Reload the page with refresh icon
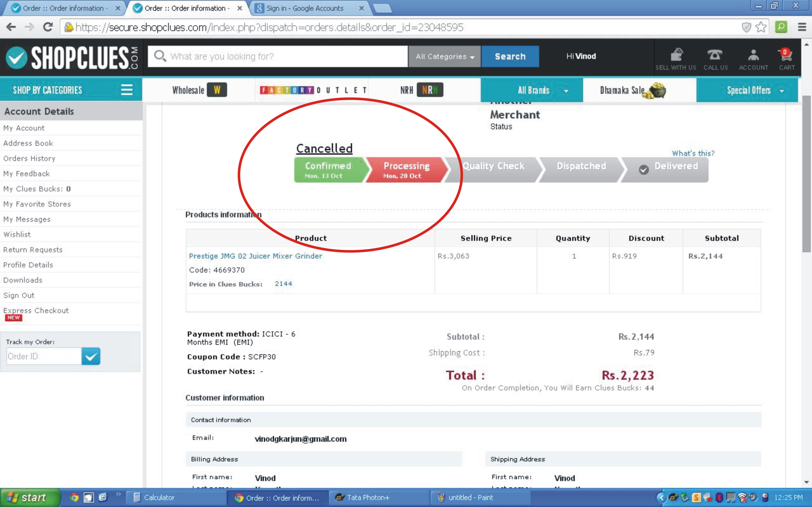Image resolution: width=812 pixels, height=507 pixels. tap(48, 27)
